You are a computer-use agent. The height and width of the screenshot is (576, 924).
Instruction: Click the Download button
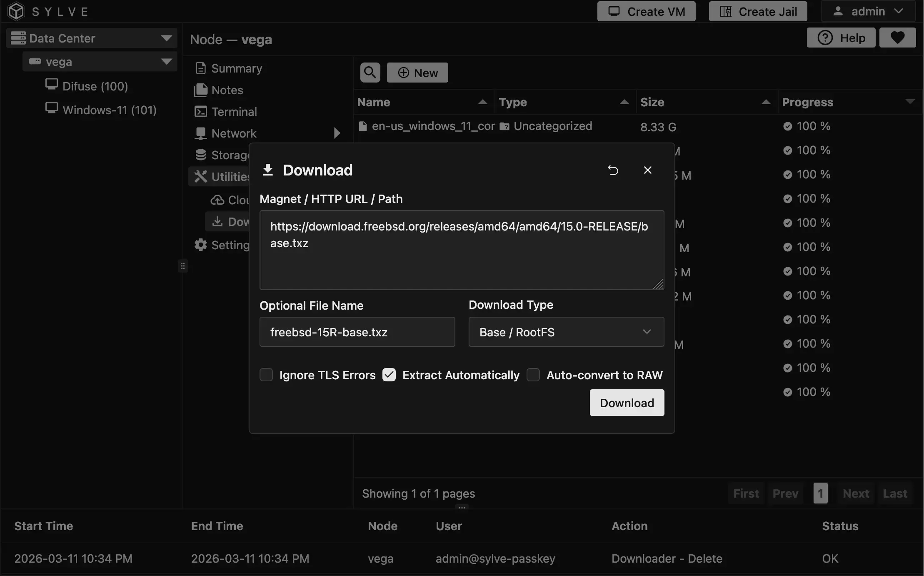click(x=627, y=403)
